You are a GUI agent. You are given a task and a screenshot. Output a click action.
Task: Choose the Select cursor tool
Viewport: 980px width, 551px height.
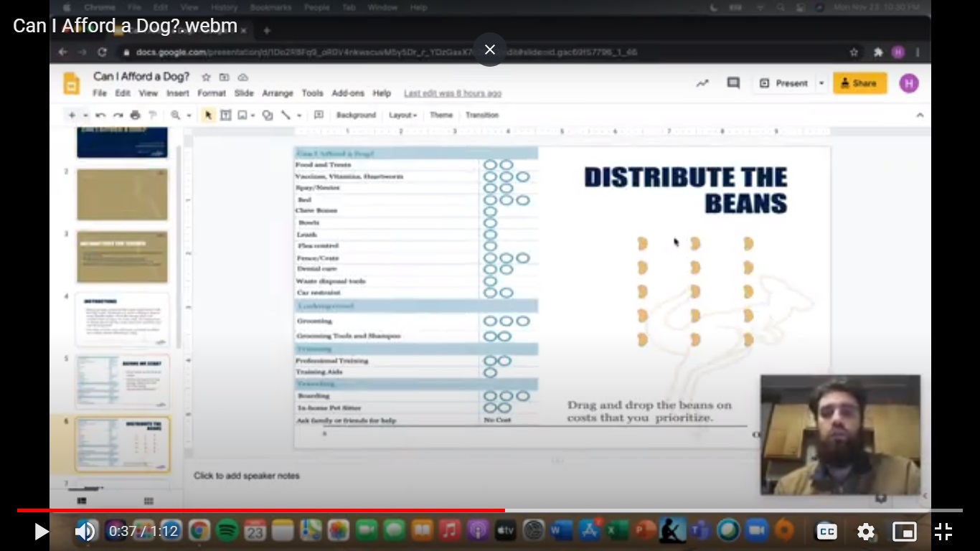pyautogui.click(x=208, y=115)
